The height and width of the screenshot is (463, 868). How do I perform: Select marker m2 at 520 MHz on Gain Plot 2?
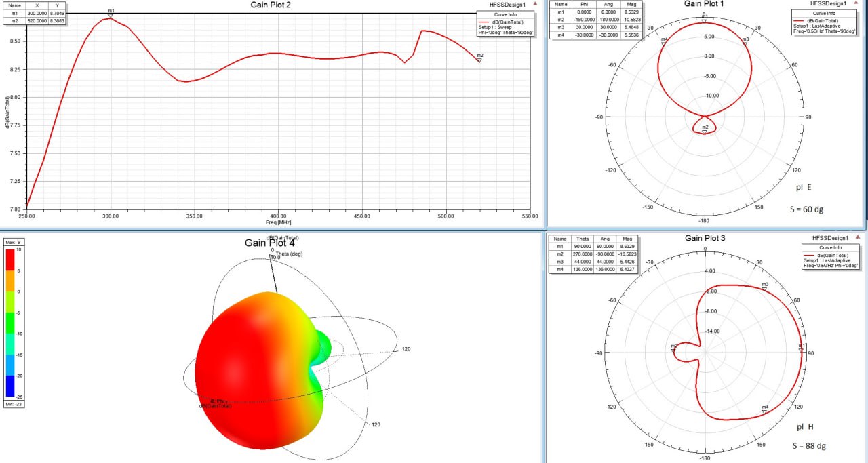tap(479, 59)
